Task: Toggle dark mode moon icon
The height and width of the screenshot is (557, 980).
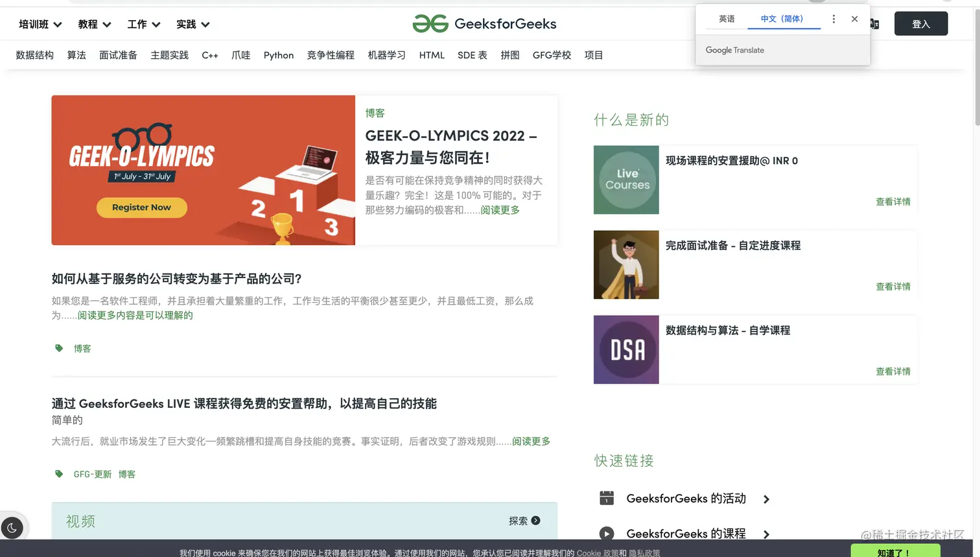Action: click(x=12, y=528)
